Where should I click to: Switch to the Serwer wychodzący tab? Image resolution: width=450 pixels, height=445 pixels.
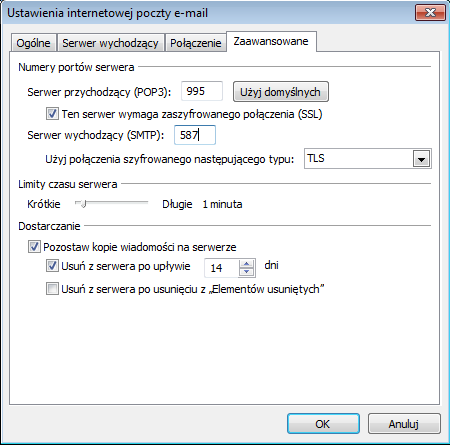tap(110, 43)
